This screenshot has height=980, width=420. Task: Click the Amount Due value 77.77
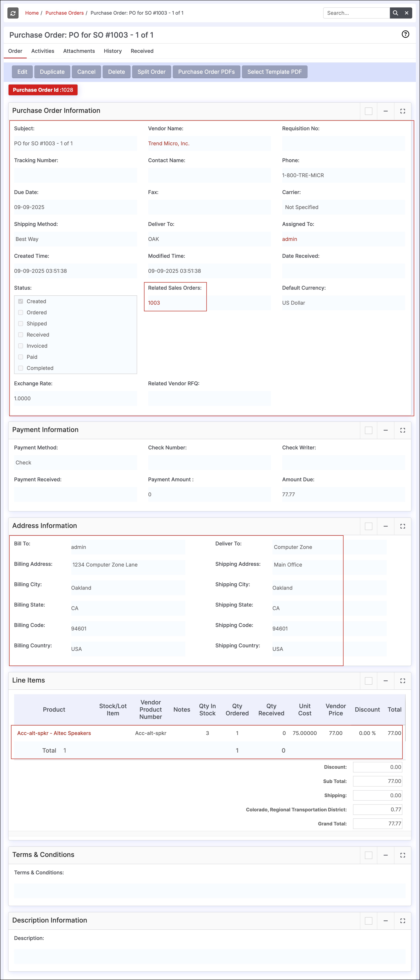coord(288,495)
